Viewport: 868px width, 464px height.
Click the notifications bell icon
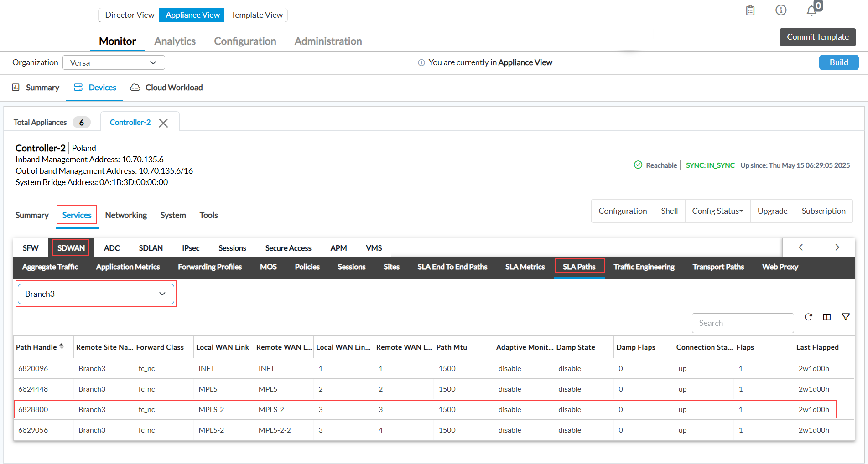coord(811,11)
